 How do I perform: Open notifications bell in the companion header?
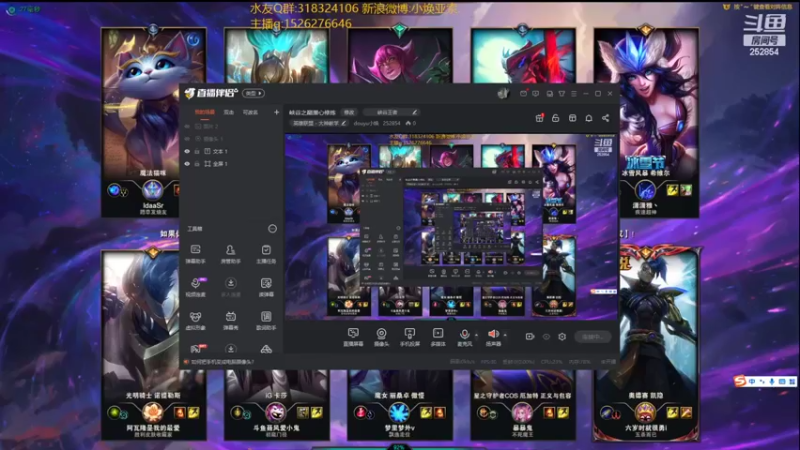point(589,118)
